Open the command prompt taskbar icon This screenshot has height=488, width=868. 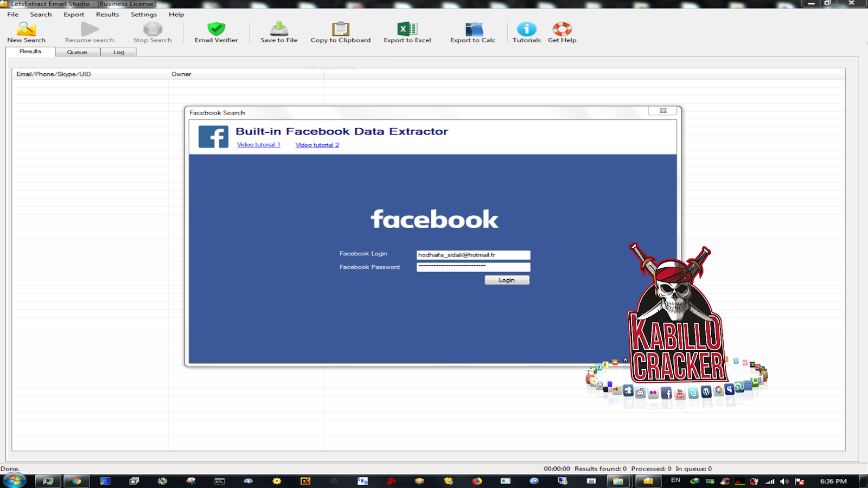(219, 481)
